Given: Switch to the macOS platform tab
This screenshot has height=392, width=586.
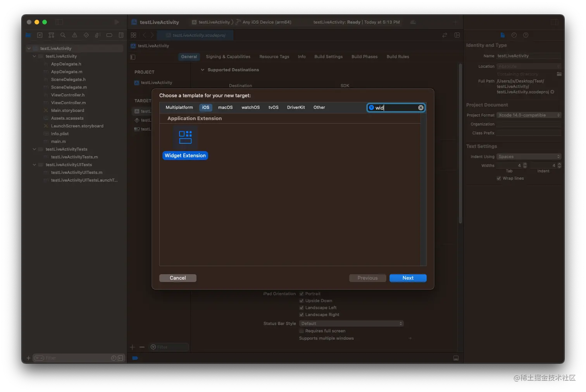Looking at the screenshot, I should (225, 107).
